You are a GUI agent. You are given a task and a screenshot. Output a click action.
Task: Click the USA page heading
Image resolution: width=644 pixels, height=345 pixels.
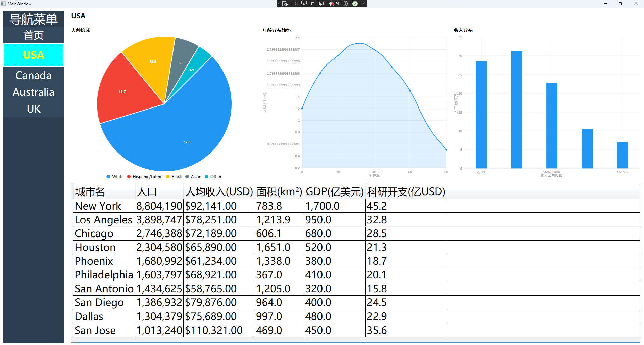pos(78,16)
